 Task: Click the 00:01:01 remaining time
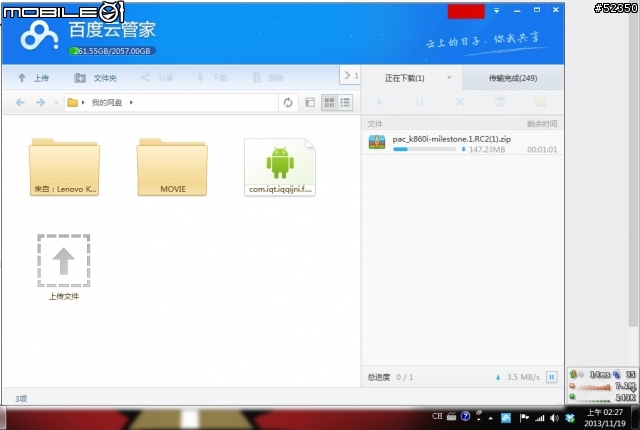542,149
